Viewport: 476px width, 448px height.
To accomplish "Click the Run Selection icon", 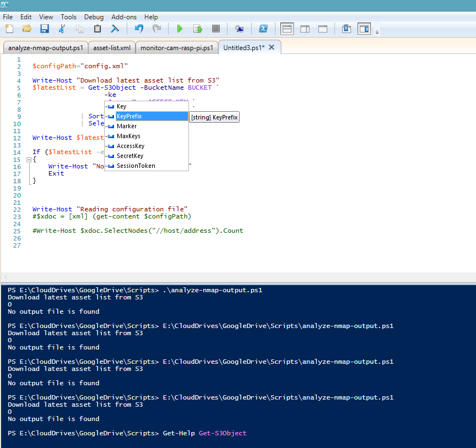I will coord(198,29).
